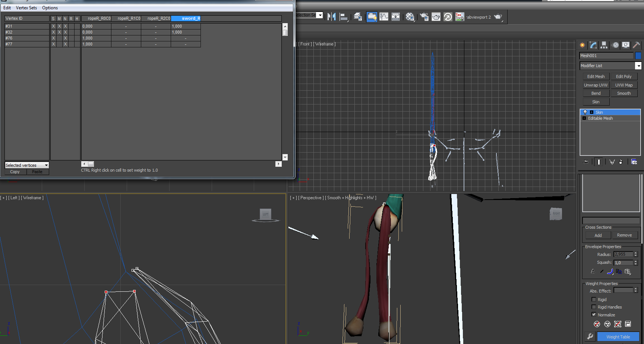The width and height of the screenshot is (644, 344).
Task: Open the Options menu in Weight Table
Action: (50, 8)
